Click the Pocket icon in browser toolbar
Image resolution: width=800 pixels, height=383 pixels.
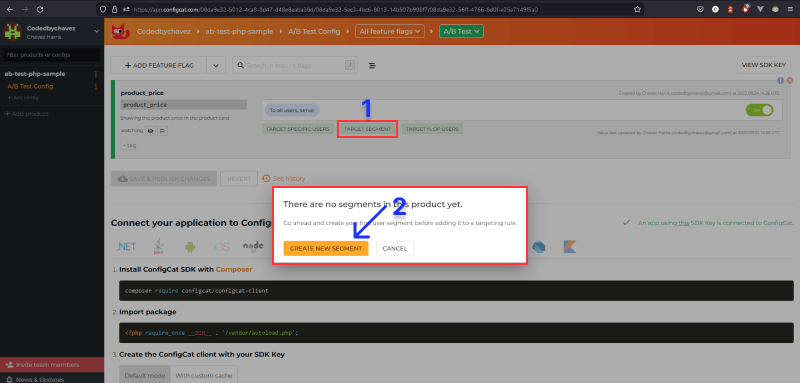pos(701,9)
